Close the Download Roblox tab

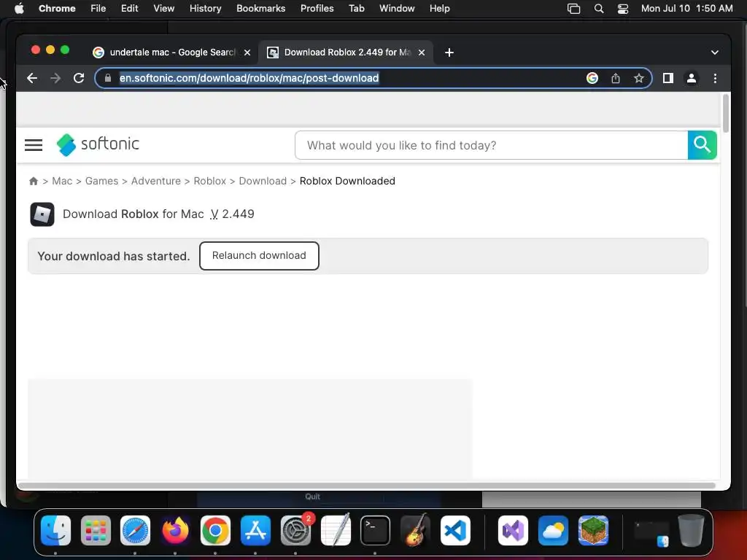421,52
